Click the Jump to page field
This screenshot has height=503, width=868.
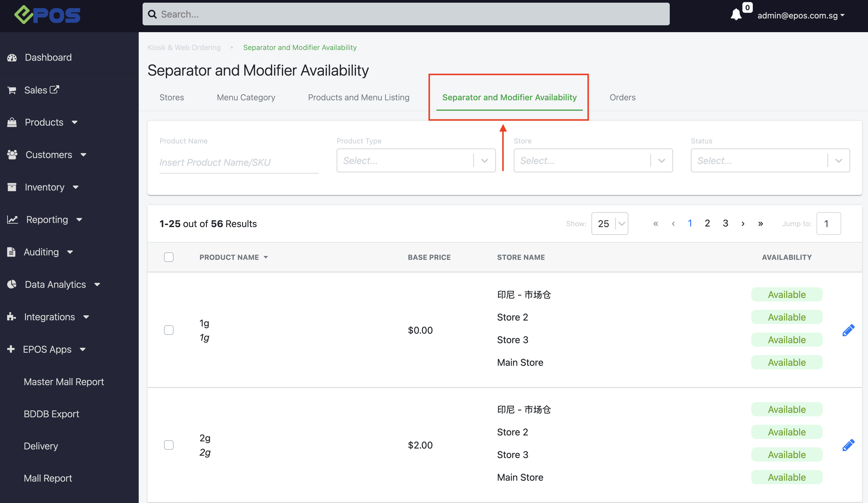click(x=828, y=224)
